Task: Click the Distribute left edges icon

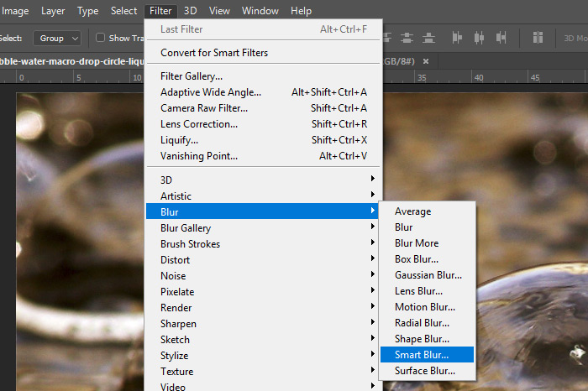Action: (457, 38)
